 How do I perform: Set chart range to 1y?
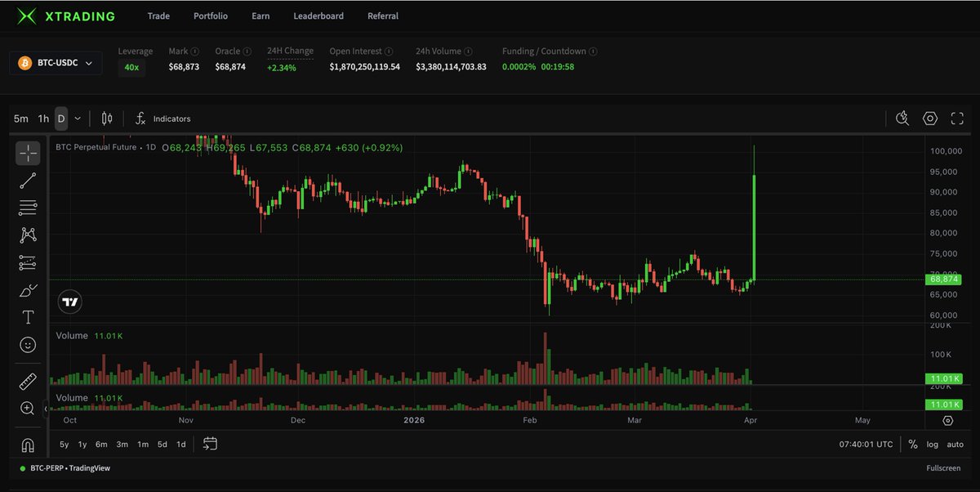point(82,444)
